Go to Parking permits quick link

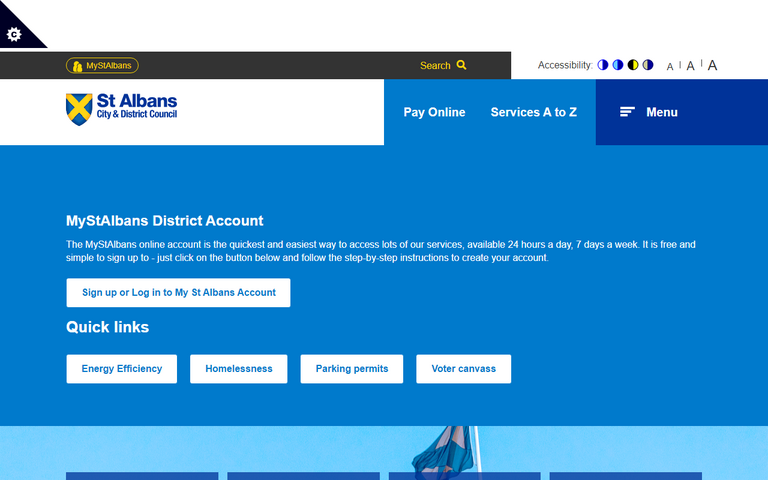[351, 369]
